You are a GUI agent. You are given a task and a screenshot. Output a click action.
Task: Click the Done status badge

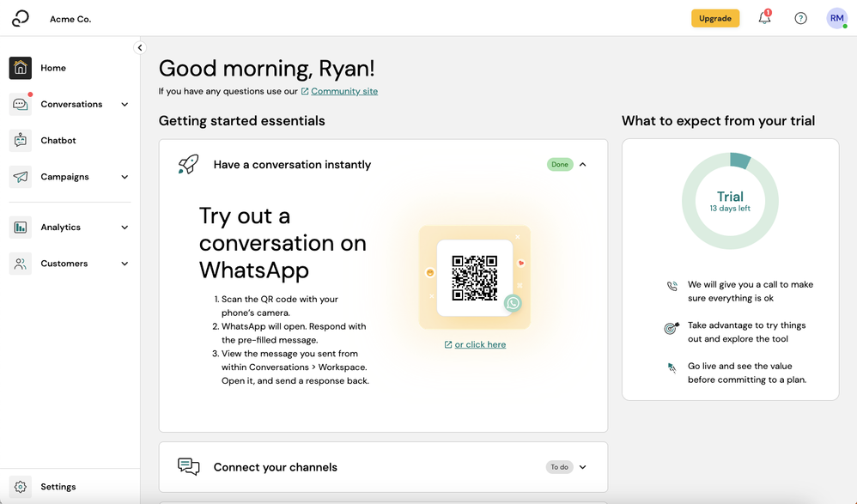[x=560, y=165]
